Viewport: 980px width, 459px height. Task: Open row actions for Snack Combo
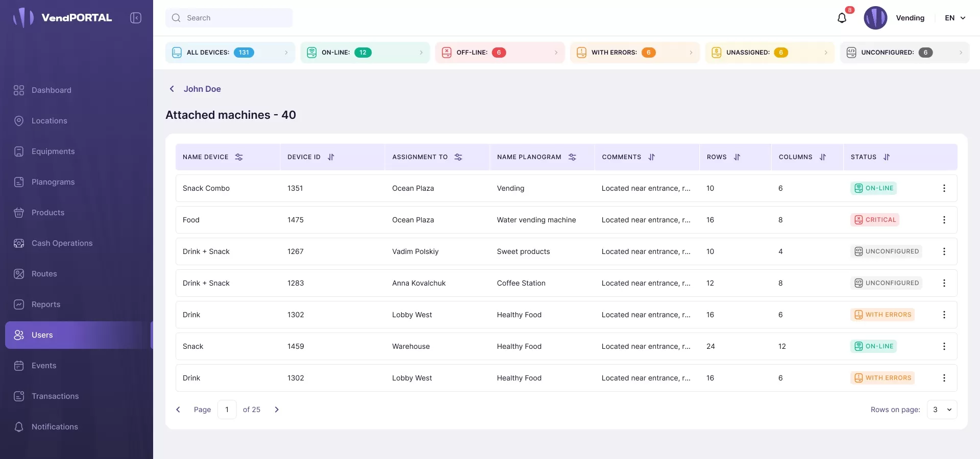click(944, 188)
